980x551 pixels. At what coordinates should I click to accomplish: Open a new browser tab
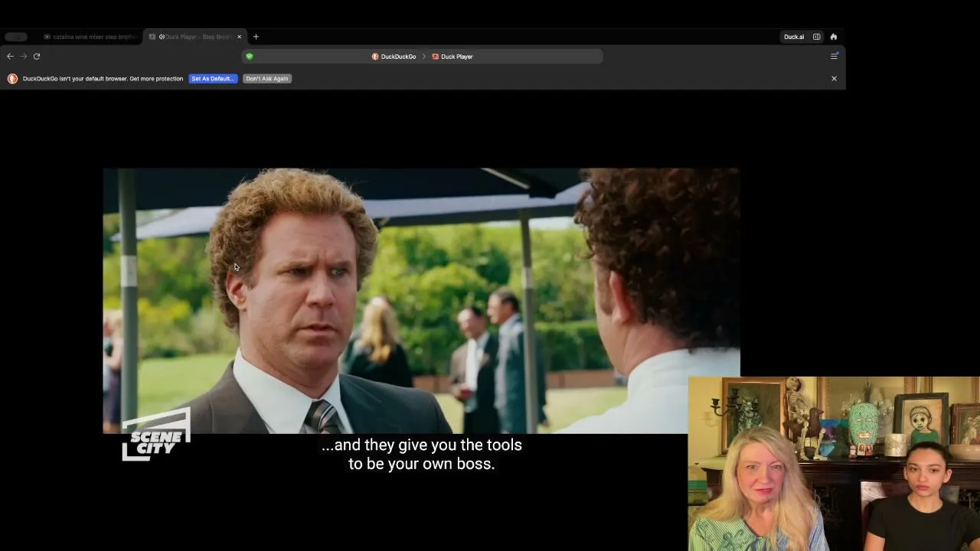[256, 37]
